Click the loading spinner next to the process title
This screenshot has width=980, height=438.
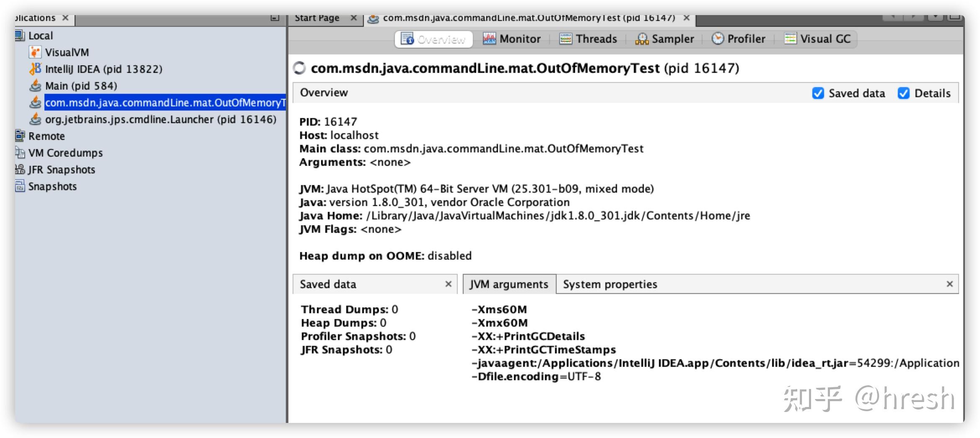point(299,68)
